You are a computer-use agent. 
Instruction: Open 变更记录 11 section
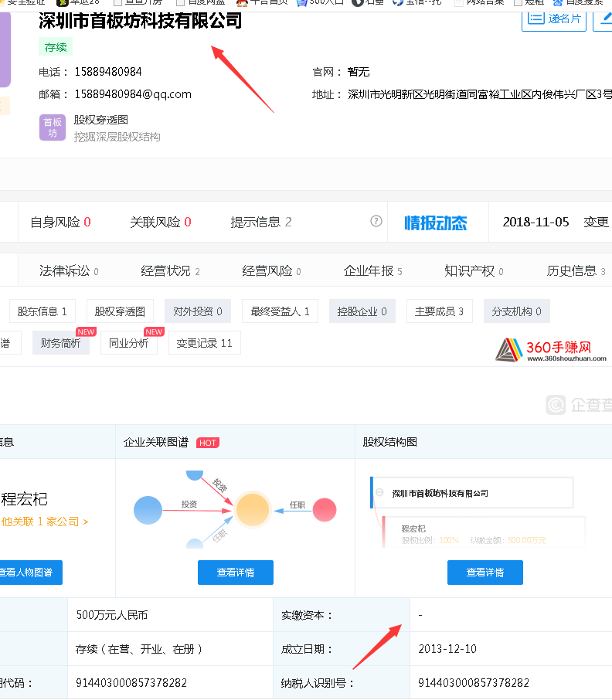205,343
